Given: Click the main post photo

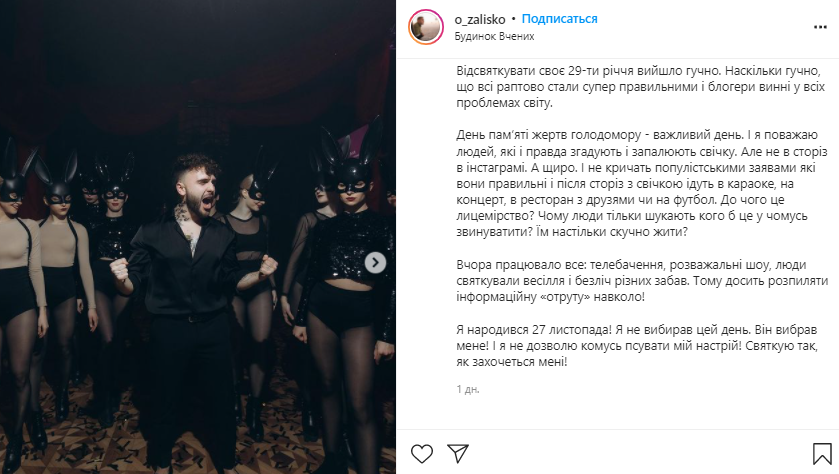Looking at the screenshot, I should pos(198,237).
